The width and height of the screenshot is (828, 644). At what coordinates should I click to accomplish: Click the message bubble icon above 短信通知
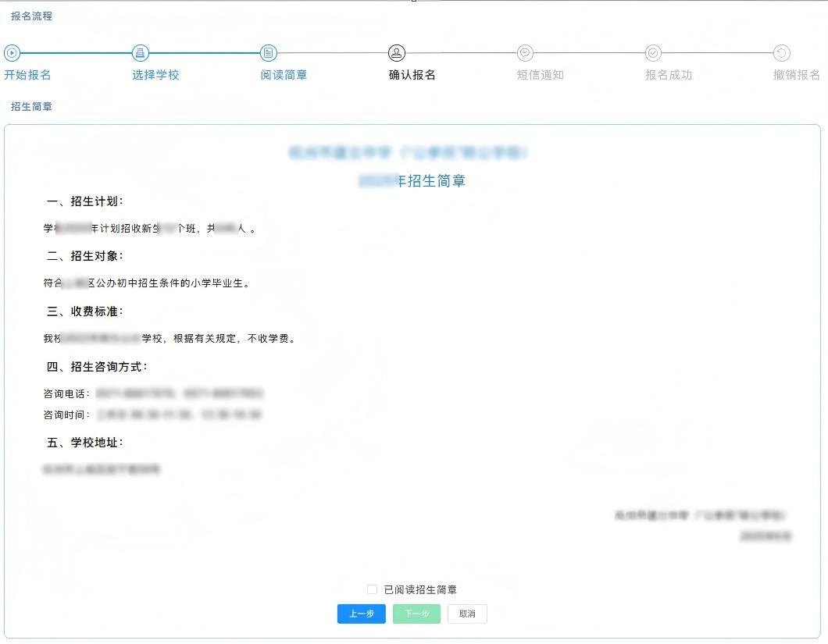point(525,53)
